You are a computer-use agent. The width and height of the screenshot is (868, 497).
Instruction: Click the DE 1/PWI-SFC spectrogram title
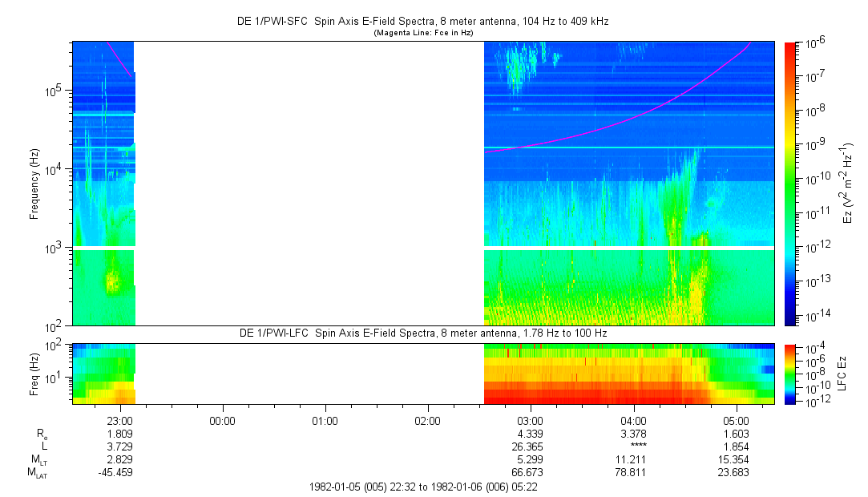coord(423,22)
